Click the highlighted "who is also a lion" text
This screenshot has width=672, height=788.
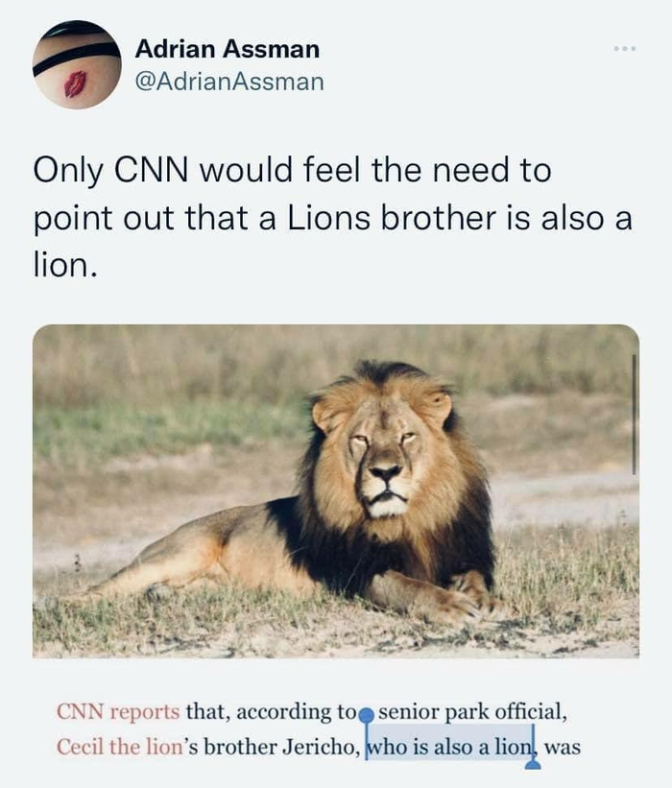point(447,746)
